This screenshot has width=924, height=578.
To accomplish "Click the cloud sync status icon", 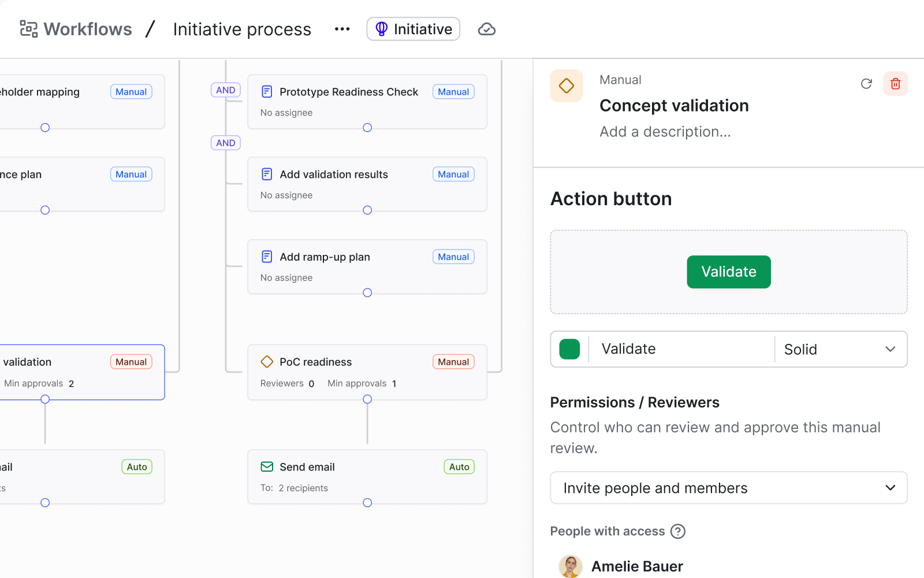I will pos(486,29).
